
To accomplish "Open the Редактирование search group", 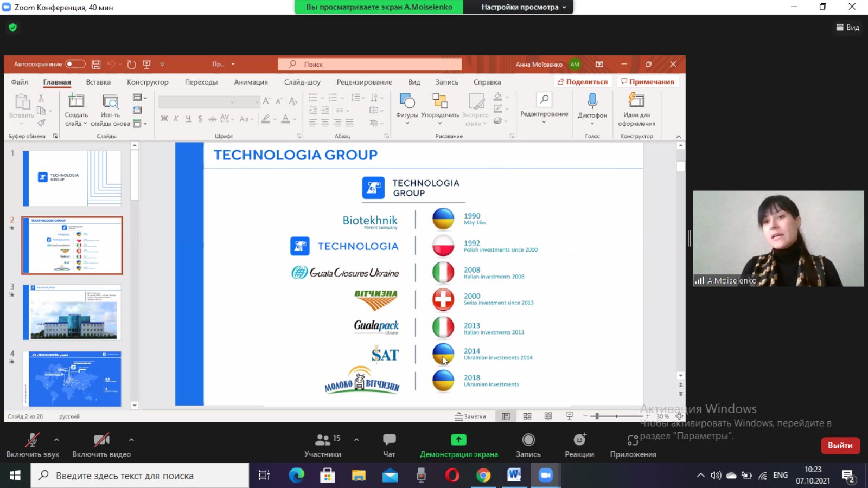I will point(544,107).
